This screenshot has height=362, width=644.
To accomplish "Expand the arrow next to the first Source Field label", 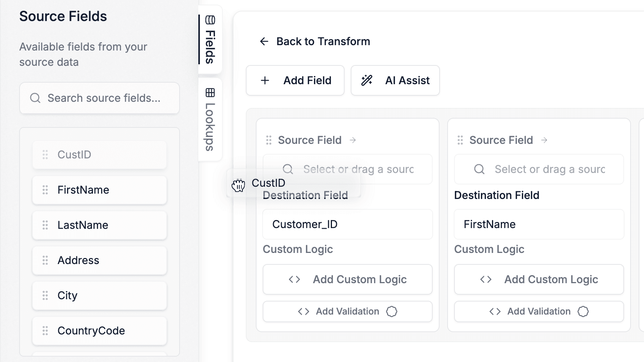I will coord(352,140).
